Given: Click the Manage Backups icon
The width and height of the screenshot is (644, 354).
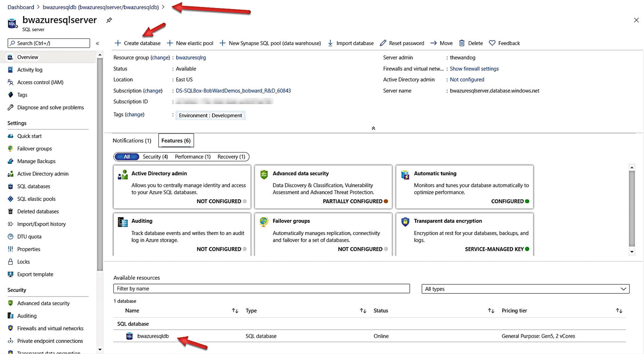Looking at the screenshot, I should (11, 161).
